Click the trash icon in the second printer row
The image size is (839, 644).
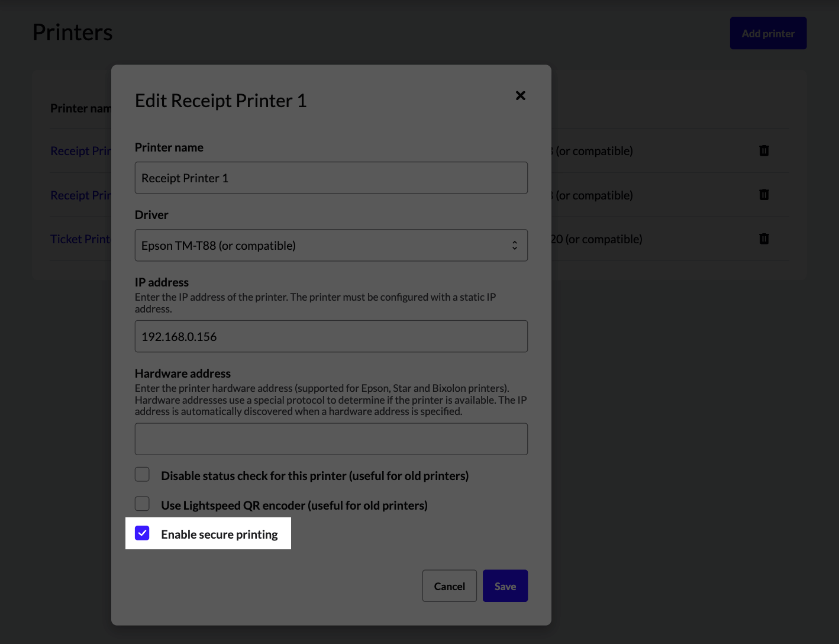tap(764, 195)
